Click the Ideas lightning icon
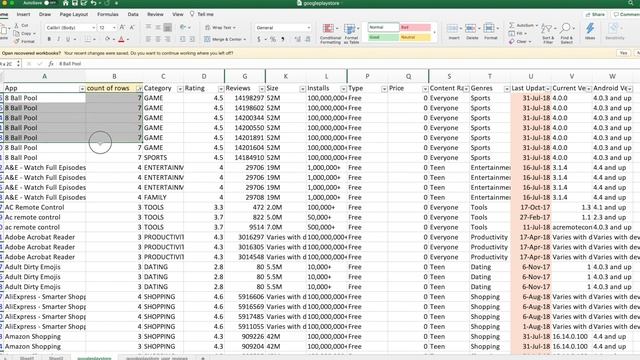 [590, 29]
